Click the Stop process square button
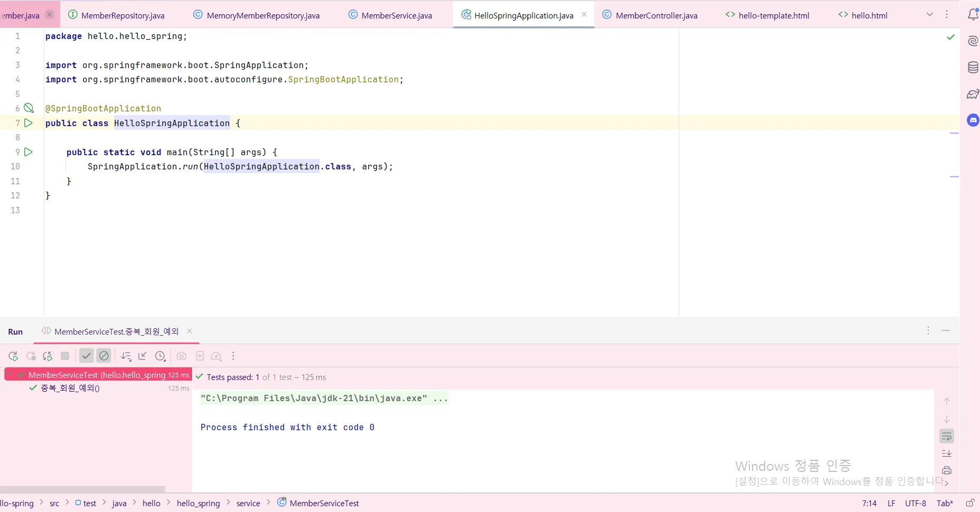Screen dimensions: 980x512 (x=65, y=356)
